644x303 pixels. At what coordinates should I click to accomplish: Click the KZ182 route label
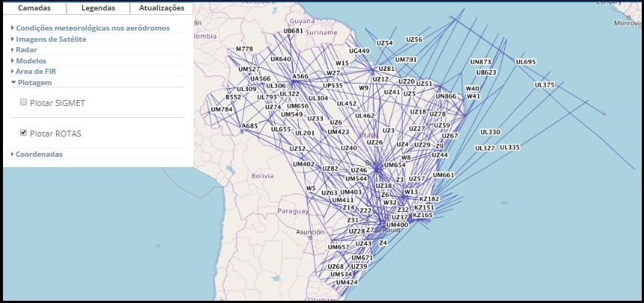pyautogui.click(x=429, y=199)
